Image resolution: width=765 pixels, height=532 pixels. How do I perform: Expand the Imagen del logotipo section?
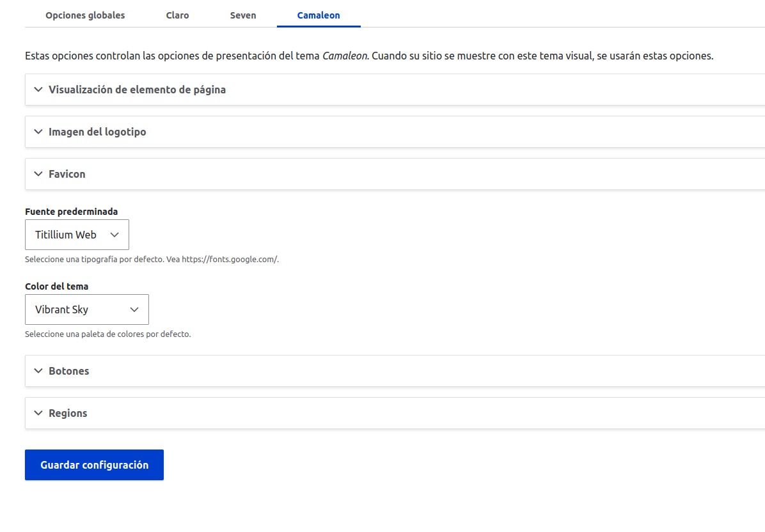[x=96, y=132]
